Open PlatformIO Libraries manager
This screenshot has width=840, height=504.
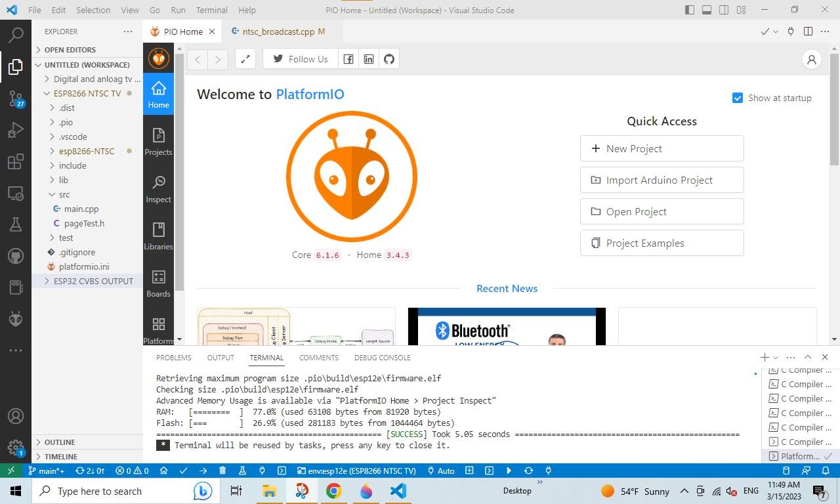coord(158,235)
